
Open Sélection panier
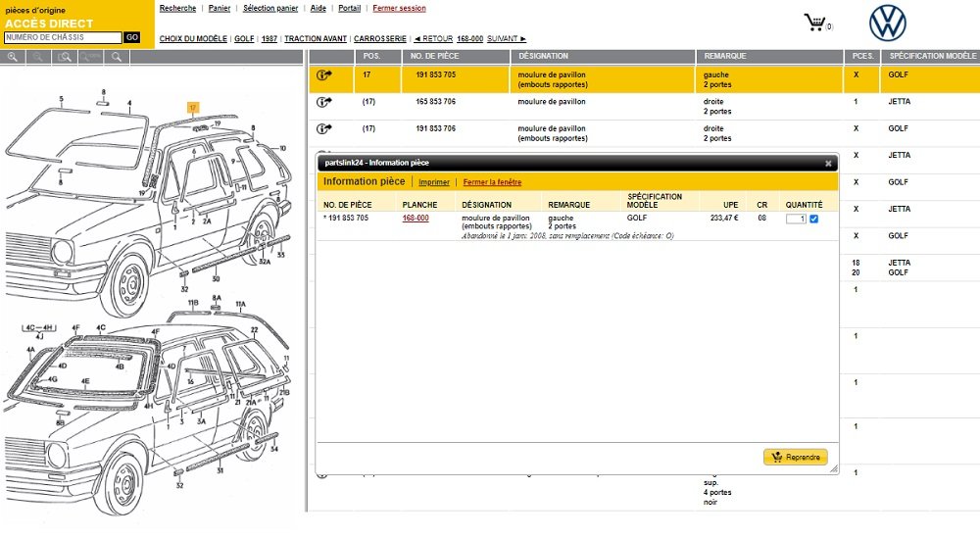point(270,8)
